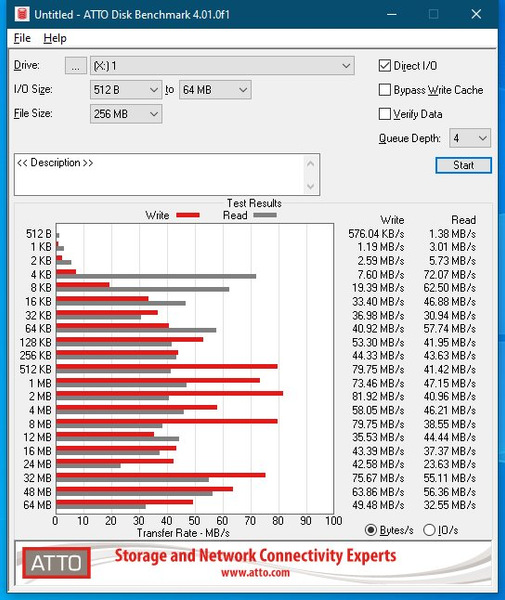Click the ATTO Disk Benchmark title bar icon
Image resolution: width=505 pixels, height=600 pixels.
[x=22, y=15]
